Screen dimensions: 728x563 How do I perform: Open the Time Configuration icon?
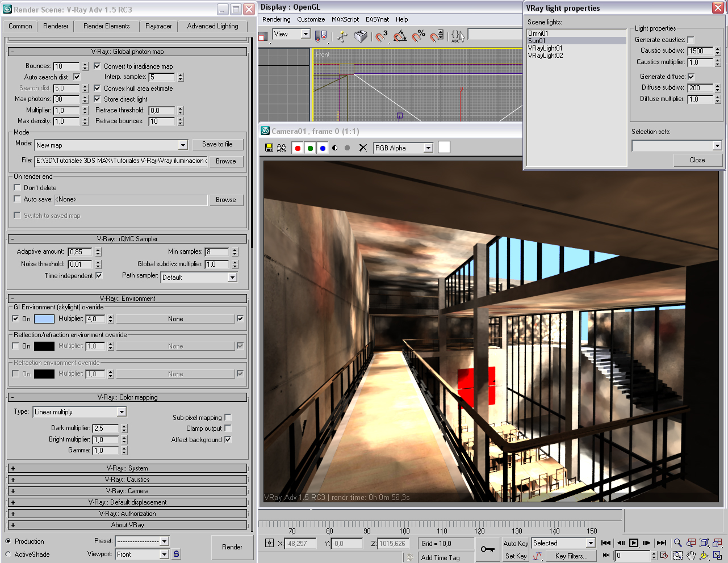click(663, 556)
